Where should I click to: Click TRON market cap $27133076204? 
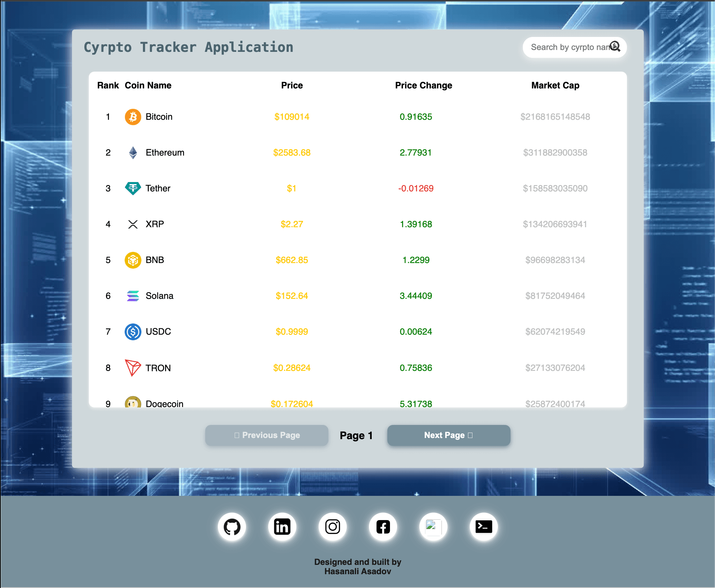pos(555,368)
